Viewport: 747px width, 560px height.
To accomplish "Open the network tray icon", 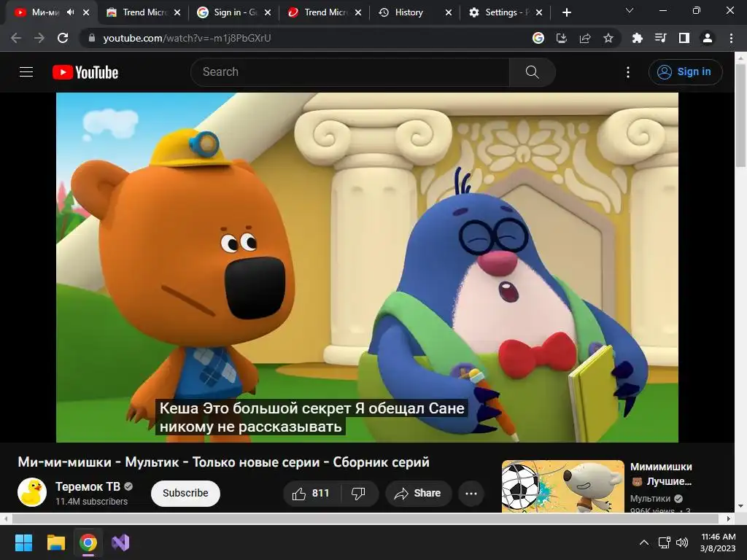I will pyautogui.click(x=664, y=542).
